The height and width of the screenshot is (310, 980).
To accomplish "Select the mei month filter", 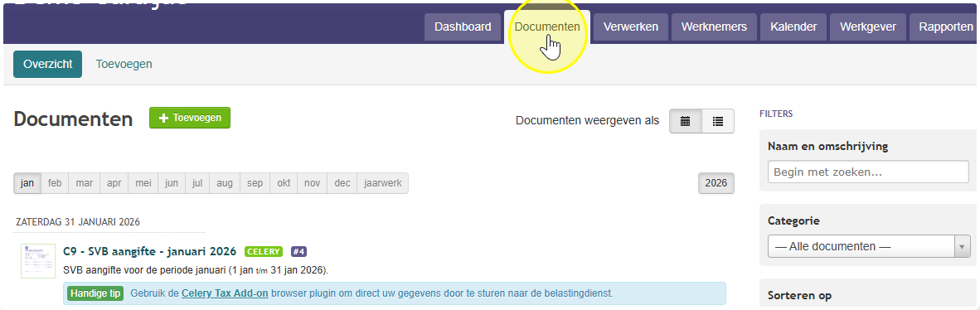I will click(143, 183).
